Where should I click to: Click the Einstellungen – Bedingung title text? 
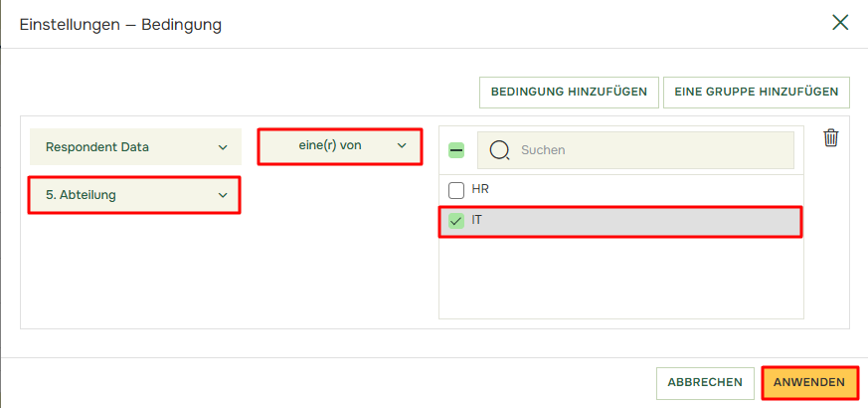120,24
